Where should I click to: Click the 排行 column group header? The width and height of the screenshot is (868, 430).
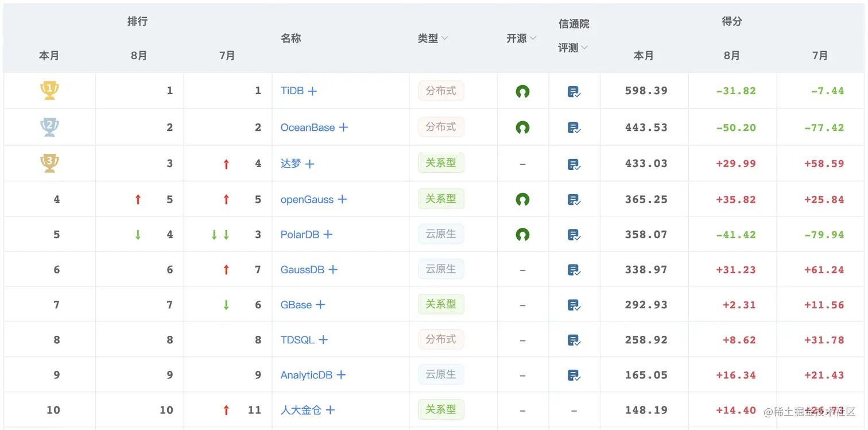pyautogui.click(x=138, y=21)
